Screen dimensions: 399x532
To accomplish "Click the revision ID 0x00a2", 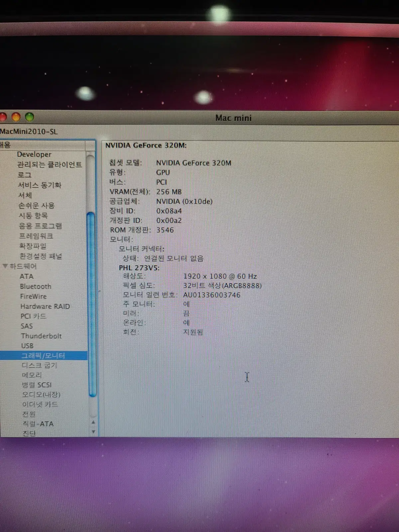I will click(169, 220).
